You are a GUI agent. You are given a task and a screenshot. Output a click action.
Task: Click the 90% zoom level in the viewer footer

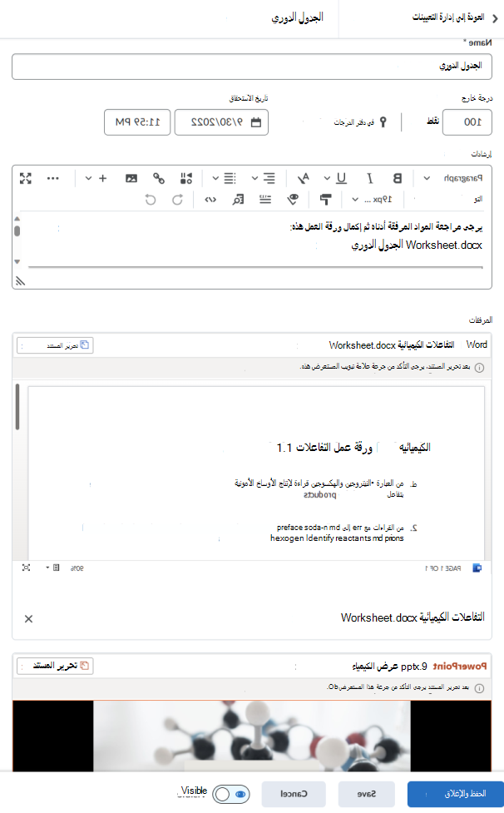point(77,568)
